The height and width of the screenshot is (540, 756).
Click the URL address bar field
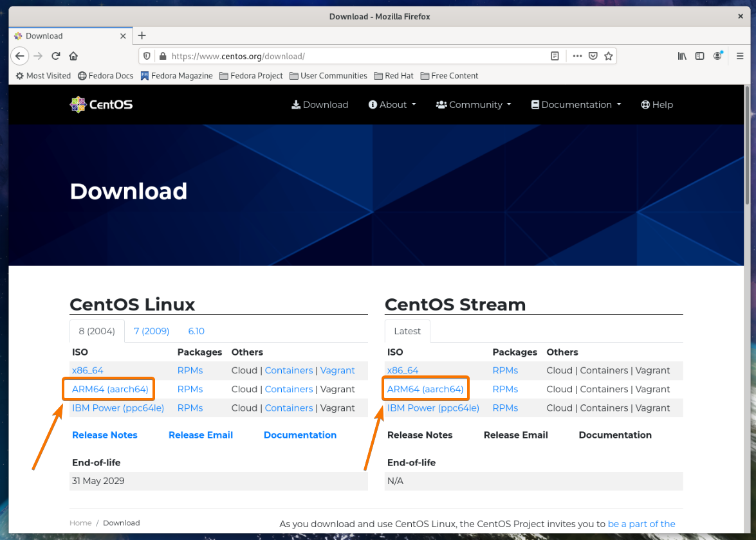pyautogui.click(x=354, y=56)
